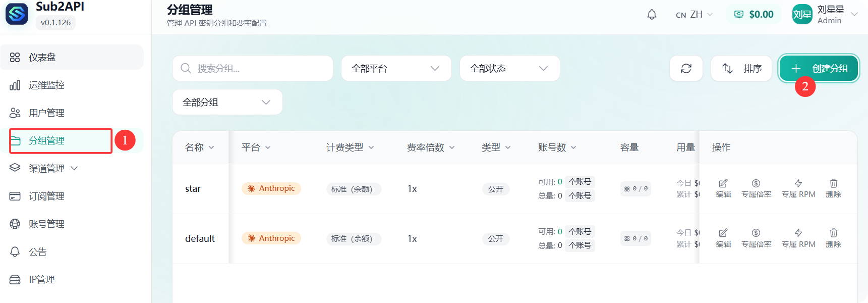This screenshot has width=868, height=303.
Task: Open the CN ZH language selector
Action: [695, 14]
